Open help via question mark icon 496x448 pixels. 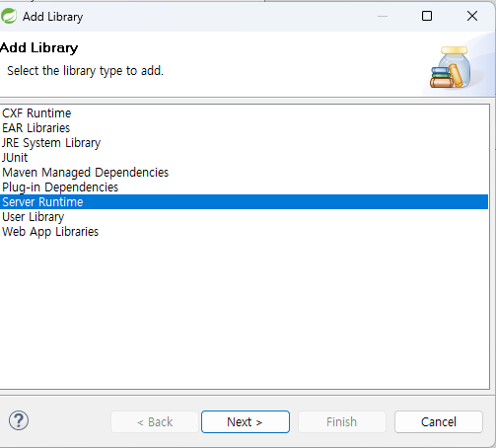(19, 420)
